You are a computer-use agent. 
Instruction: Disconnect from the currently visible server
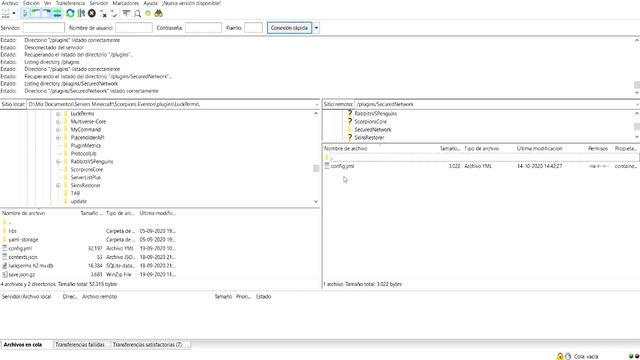103,13
